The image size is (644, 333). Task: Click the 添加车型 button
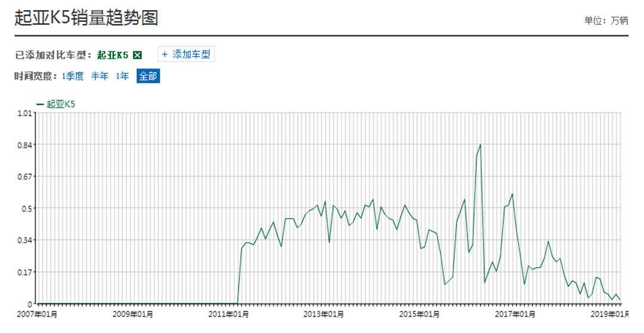pyautogui.click(x=186, y=54)
